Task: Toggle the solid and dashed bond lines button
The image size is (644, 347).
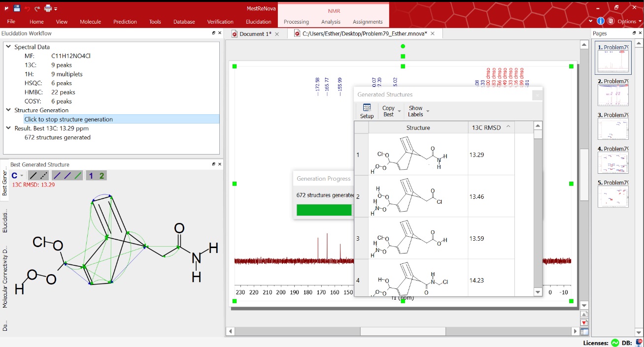Action: pos(38,176)
